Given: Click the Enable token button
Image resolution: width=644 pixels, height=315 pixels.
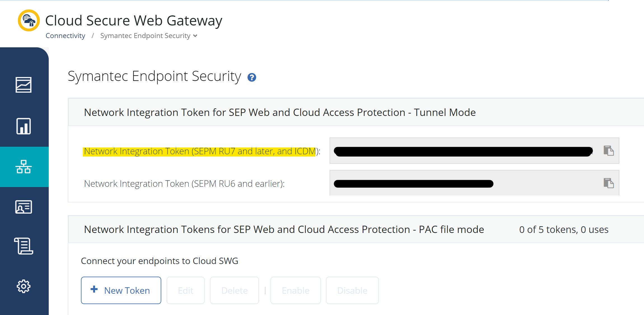Looking at the screenshot, I should point(295,290).
